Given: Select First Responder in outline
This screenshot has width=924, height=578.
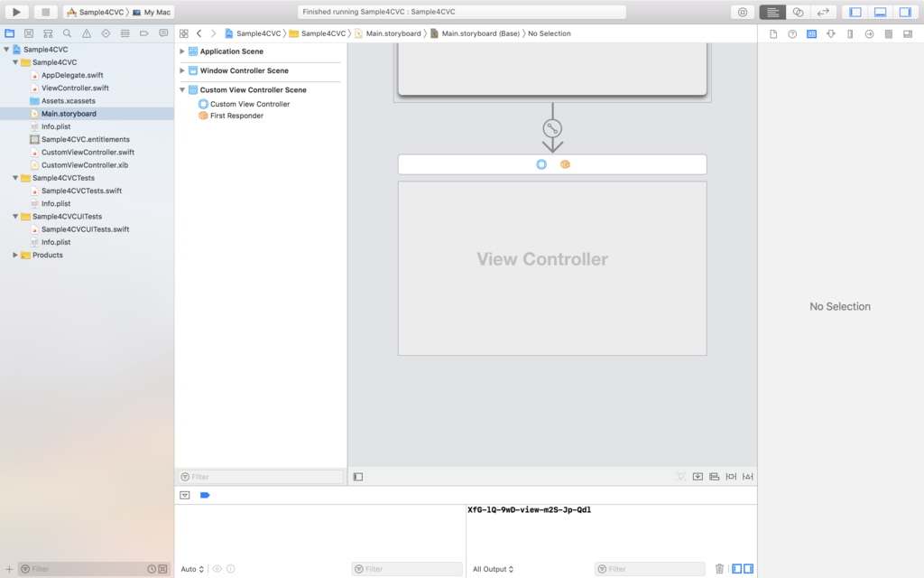Looking at the screenshot, I should [x=236, y=116].
